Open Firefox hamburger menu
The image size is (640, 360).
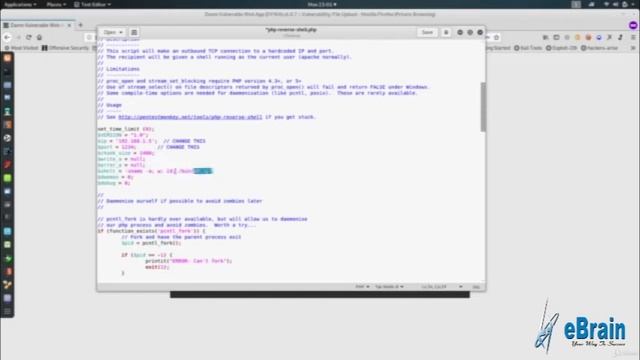click(633, 37)
